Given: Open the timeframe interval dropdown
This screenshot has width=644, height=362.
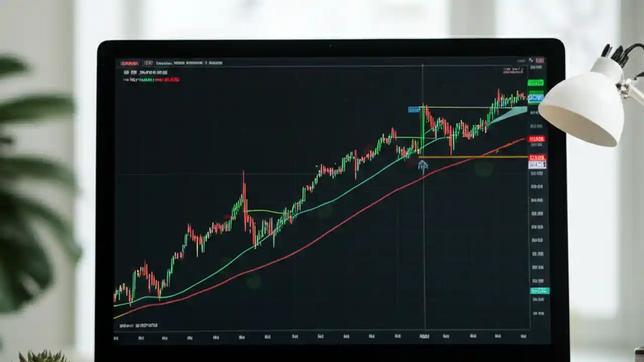Looking at the screenshot, I should (x=149, y=63).
